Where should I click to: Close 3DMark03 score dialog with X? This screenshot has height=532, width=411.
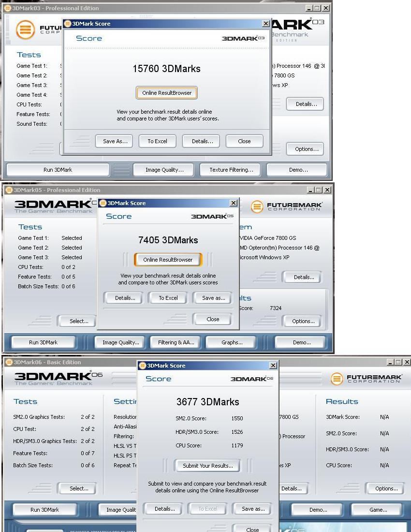click(x=266, y=23)
